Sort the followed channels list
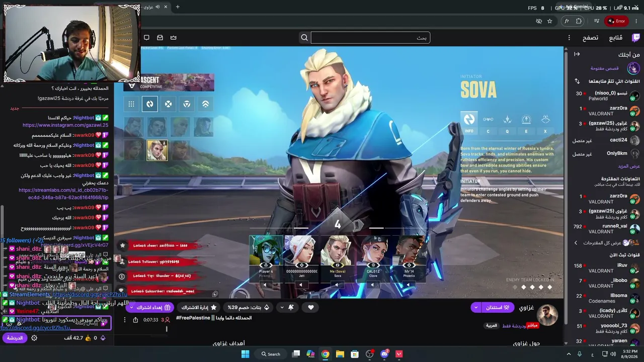 pos(577,81)
